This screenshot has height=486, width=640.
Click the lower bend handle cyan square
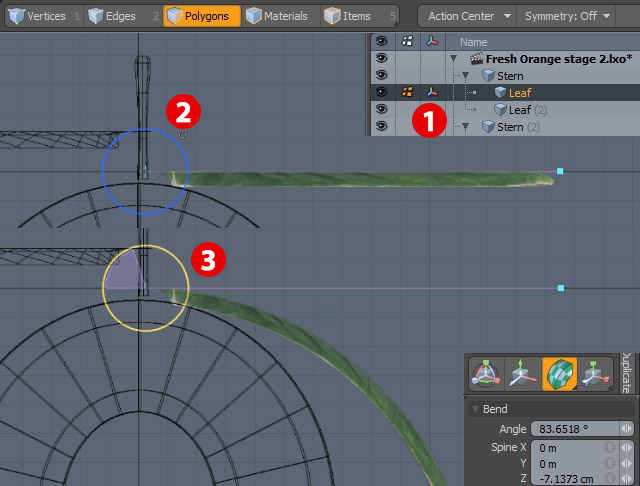click(561, 288)
